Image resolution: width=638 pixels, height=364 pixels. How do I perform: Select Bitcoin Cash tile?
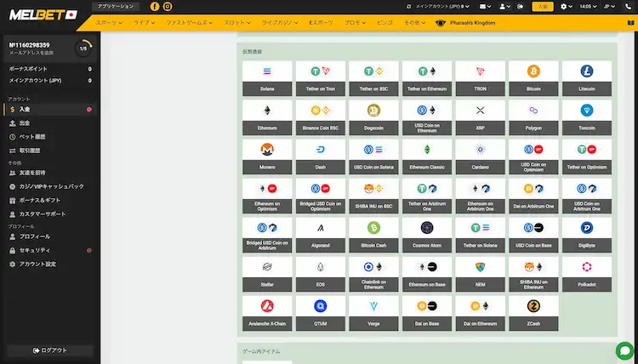(373, 235)
